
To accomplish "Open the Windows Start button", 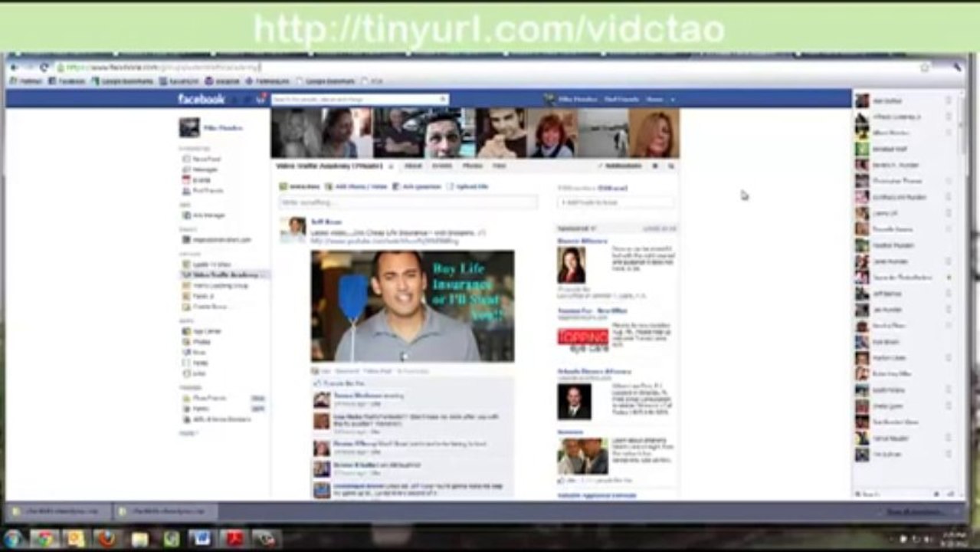I will 13,538.
